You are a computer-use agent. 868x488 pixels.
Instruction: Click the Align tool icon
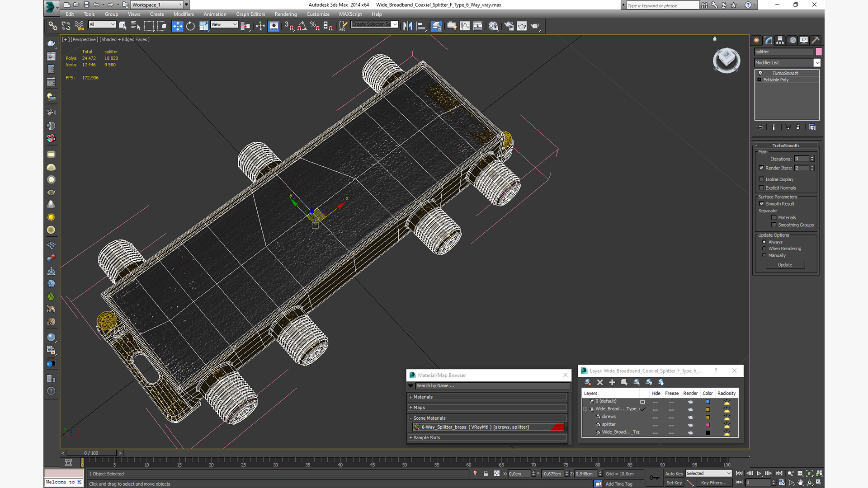coord(421,26)
